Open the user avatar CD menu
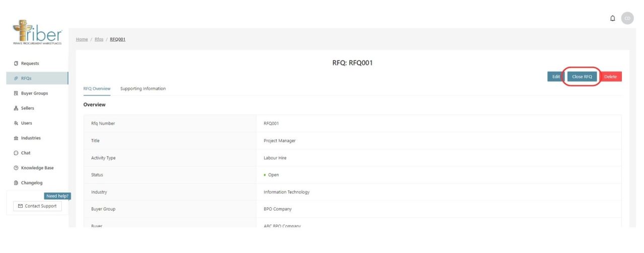 pos(627,18)
